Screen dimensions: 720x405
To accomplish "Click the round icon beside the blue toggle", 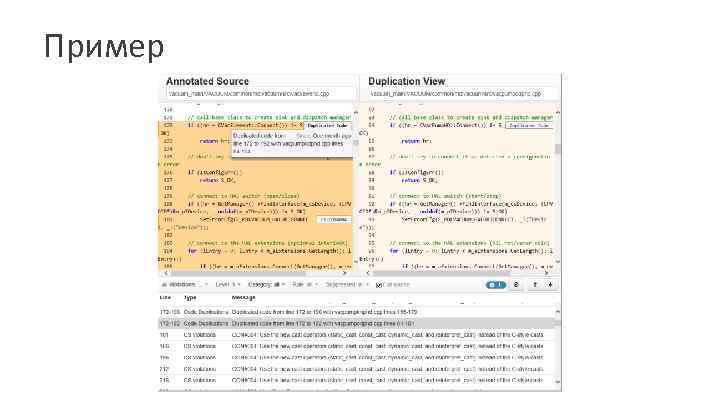I will coord(516,285).
